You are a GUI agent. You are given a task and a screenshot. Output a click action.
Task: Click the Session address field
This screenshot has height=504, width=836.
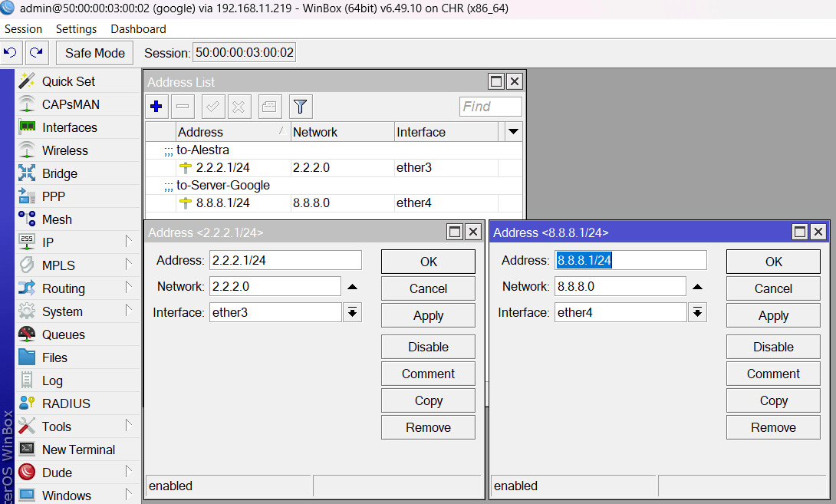click(244, 52)
